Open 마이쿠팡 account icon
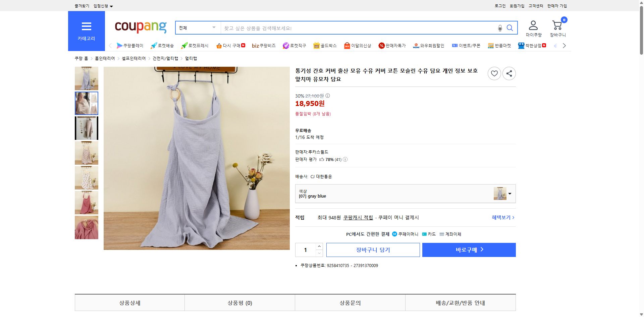 coord(533,25)
